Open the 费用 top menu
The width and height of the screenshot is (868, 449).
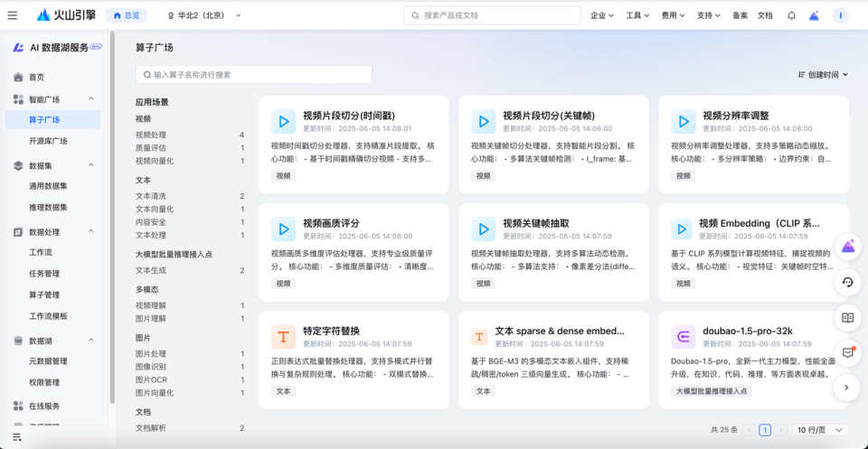pyautogui.click(x=674, y=15)
